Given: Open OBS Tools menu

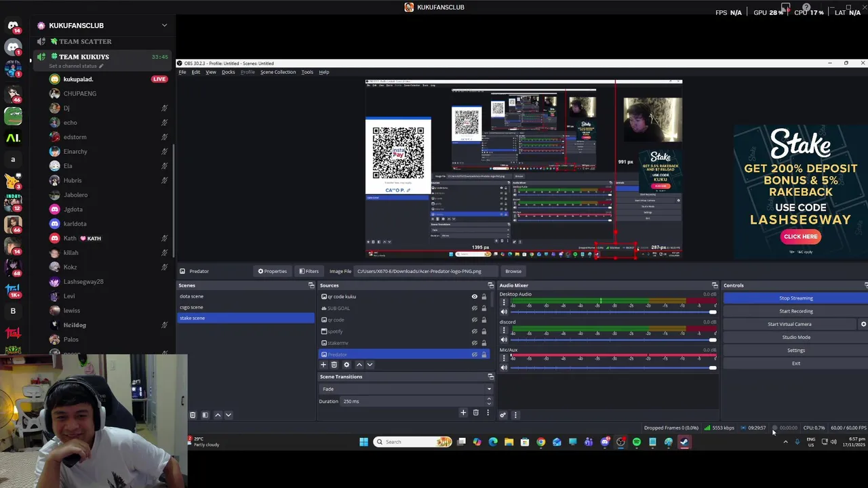Looking at the screenshot, I should click(307, 72).
